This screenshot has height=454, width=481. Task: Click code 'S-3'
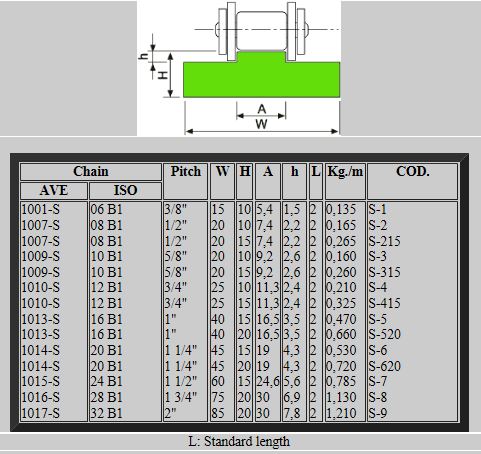(378, 256)
